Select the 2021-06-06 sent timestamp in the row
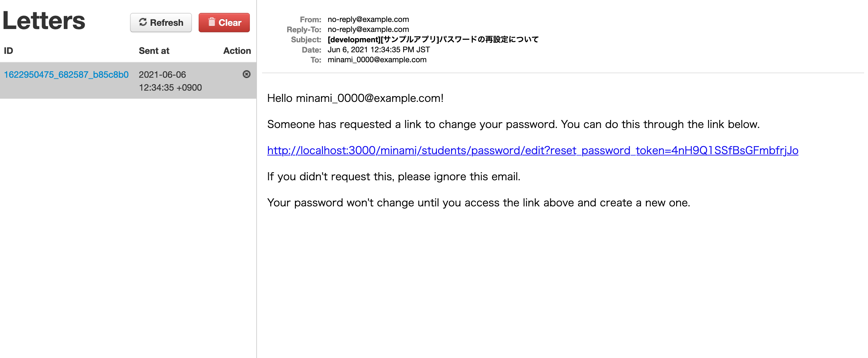The height and width of the screenshot is (358, 868). tap(170, 81)
